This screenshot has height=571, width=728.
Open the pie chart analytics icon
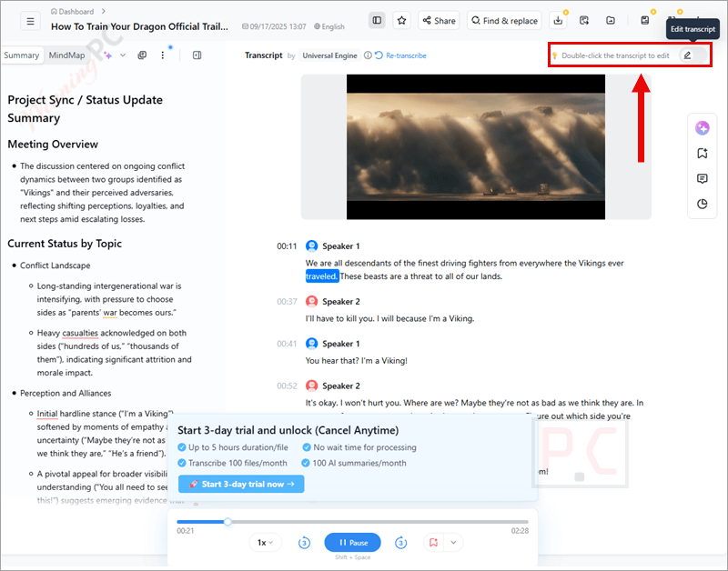pos(702,204)
